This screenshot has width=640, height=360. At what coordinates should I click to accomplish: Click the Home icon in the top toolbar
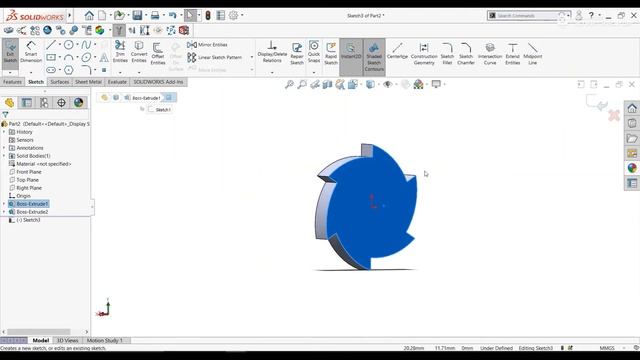click(x=89, y=16)
